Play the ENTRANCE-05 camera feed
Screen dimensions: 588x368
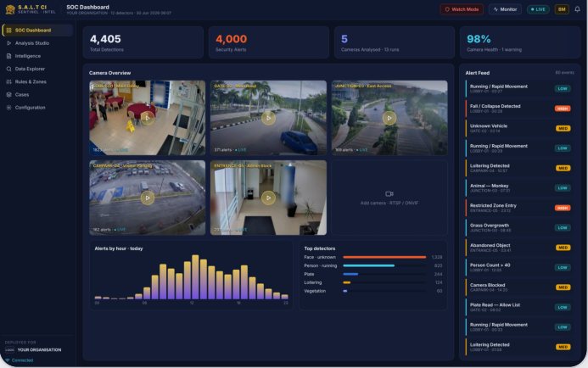(x=268, y=198)
